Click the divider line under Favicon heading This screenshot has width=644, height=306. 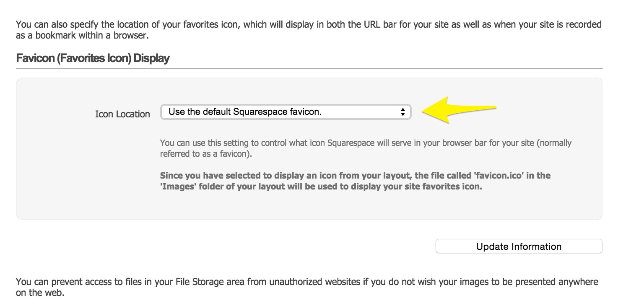point(309,68)
